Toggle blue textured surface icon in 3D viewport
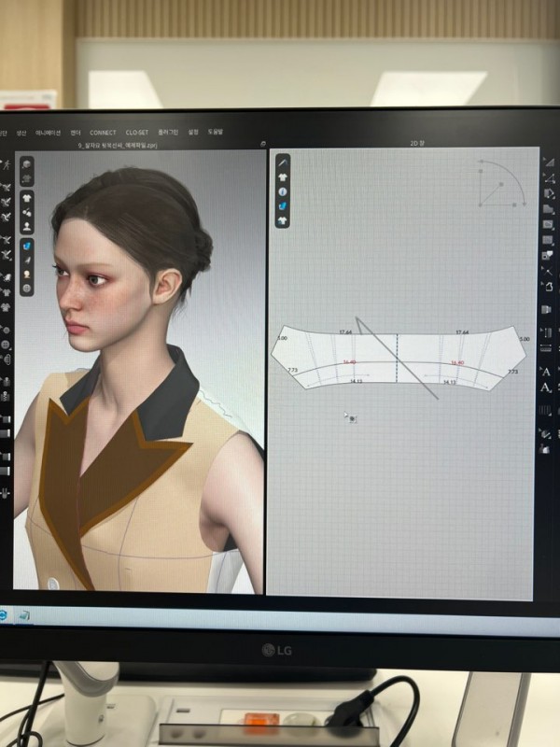 point(27,246)
